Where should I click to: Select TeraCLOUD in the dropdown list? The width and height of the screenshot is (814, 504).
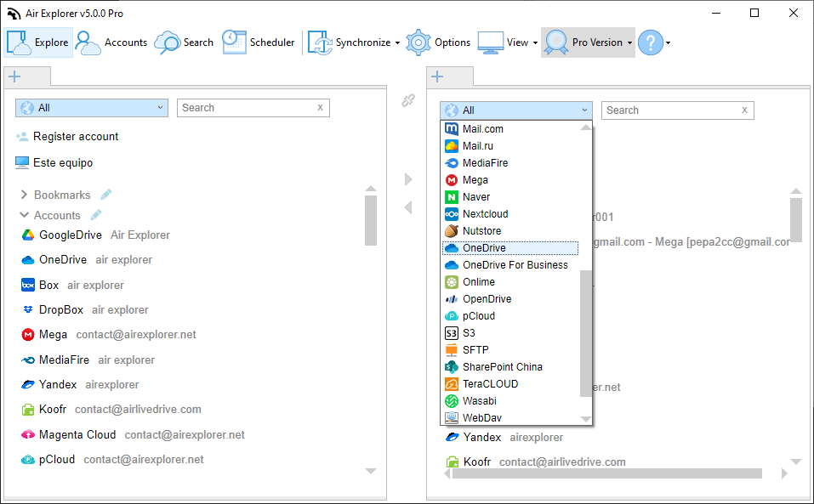click(x=510, y=383)
